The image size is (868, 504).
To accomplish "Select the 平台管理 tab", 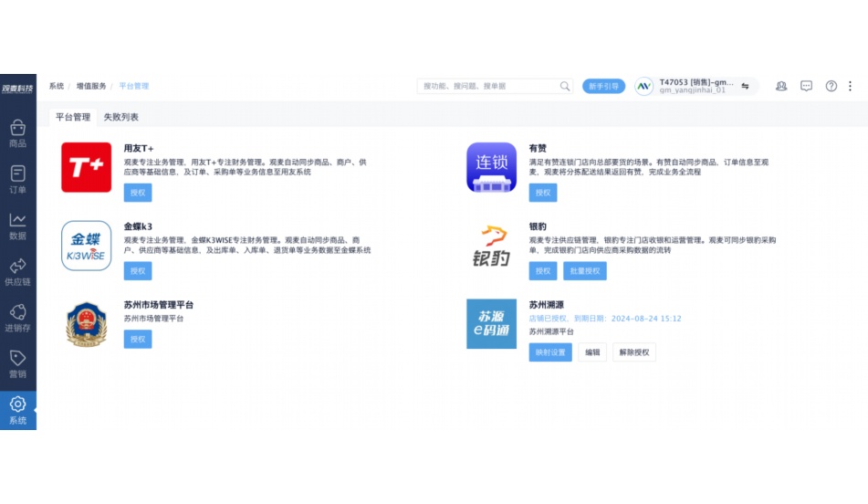I will pos(73,117).
